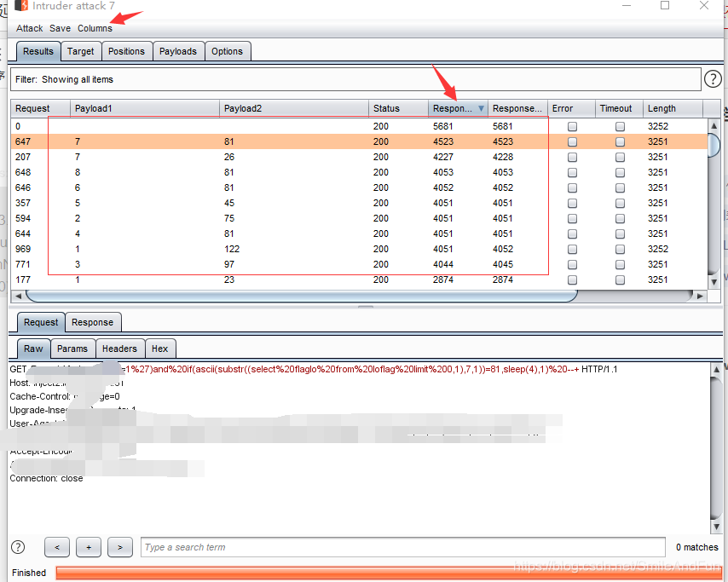Switch to the Results tab
The height and width of the screenshot is (582, 728).
[38, 51]
